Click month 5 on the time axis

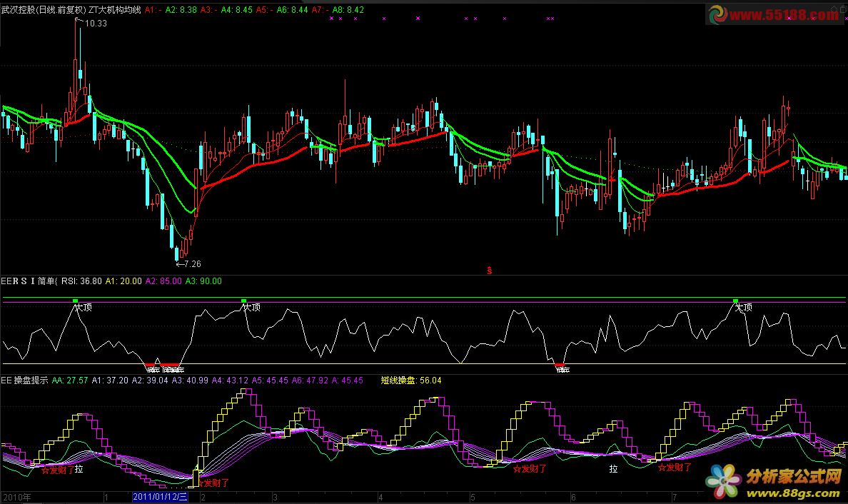473,498
